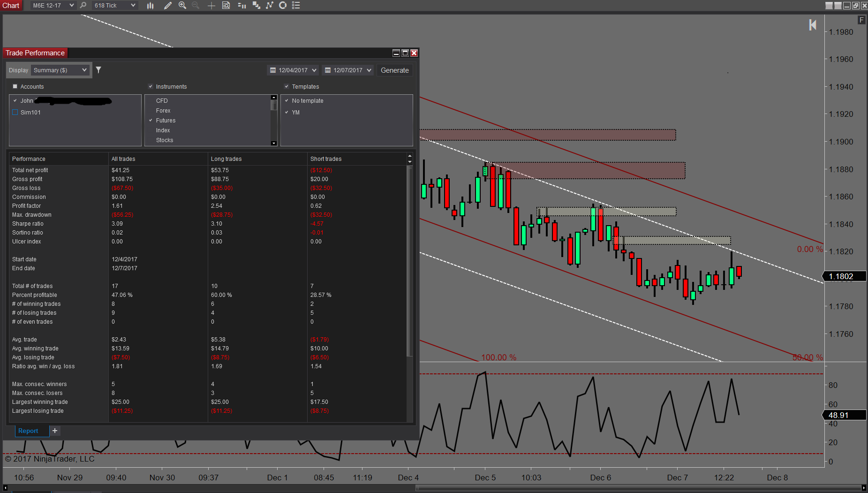Viewport: 868px width, 493px height.
Task: Select the Stocks instrument type
Action: coord(165,140)
